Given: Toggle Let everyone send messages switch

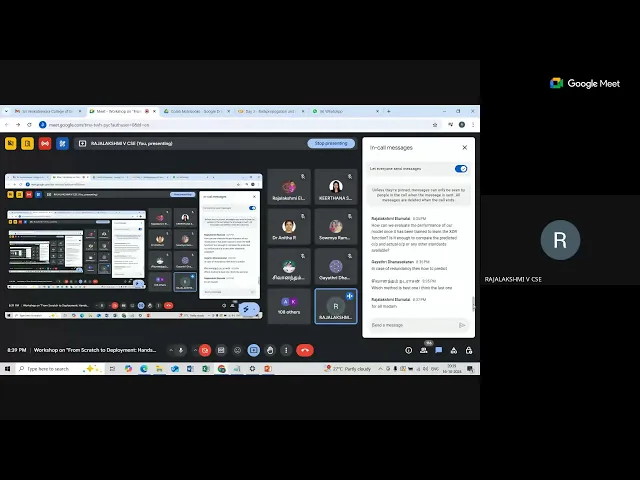Looking at the screenshot, I should [x=461, y=169].
